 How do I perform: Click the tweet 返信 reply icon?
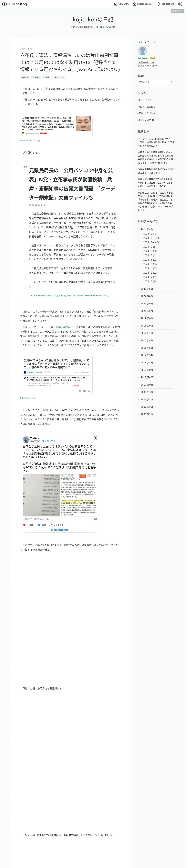pos(39,525)
